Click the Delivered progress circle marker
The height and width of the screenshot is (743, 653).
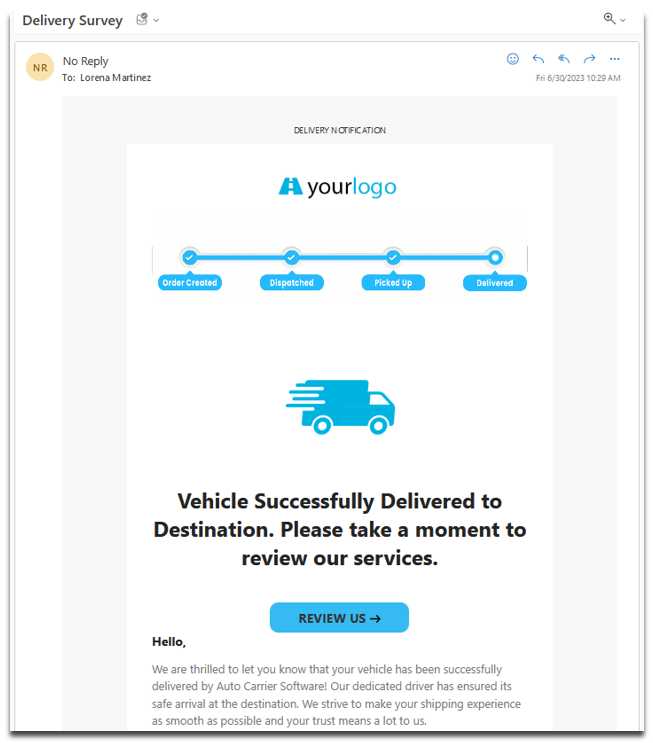495,257
